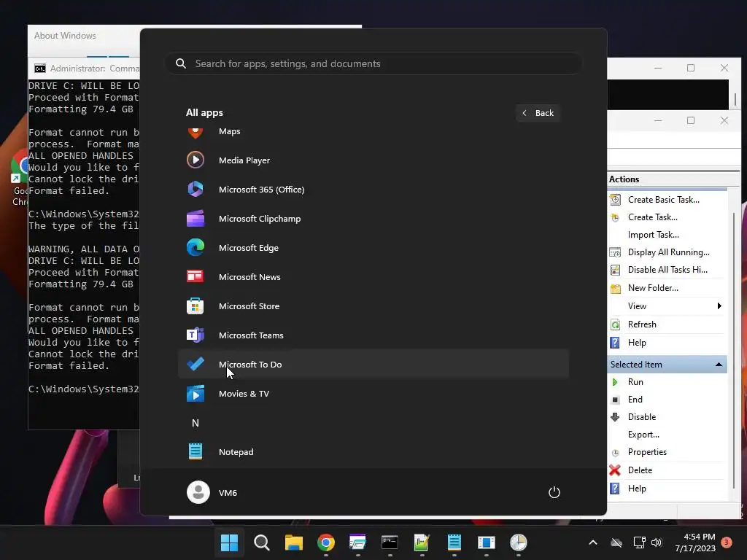
Task: Open Microsoft Teams icon
Action: point(196,335)
